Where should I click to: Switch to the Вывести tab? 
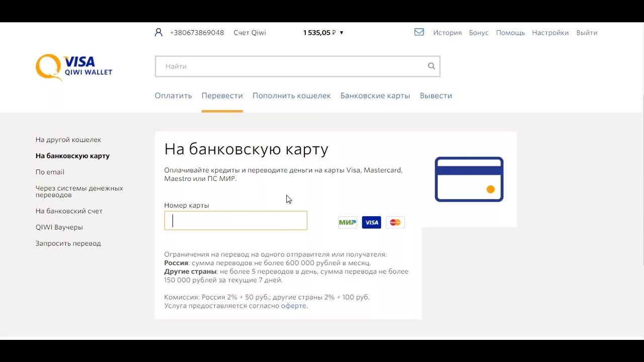[x=436, y=95]
